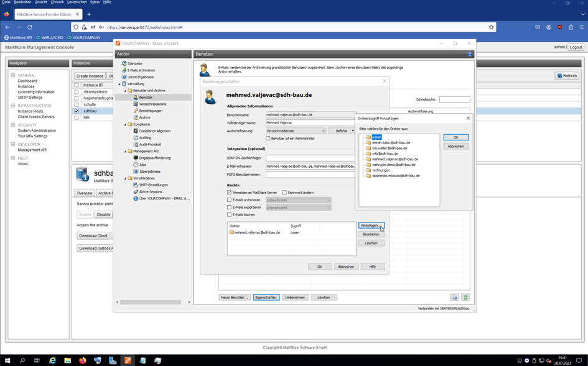The image size is (588, 366).
Task: Open the Authentifizierung dropdown
Action: click(296, 131)
